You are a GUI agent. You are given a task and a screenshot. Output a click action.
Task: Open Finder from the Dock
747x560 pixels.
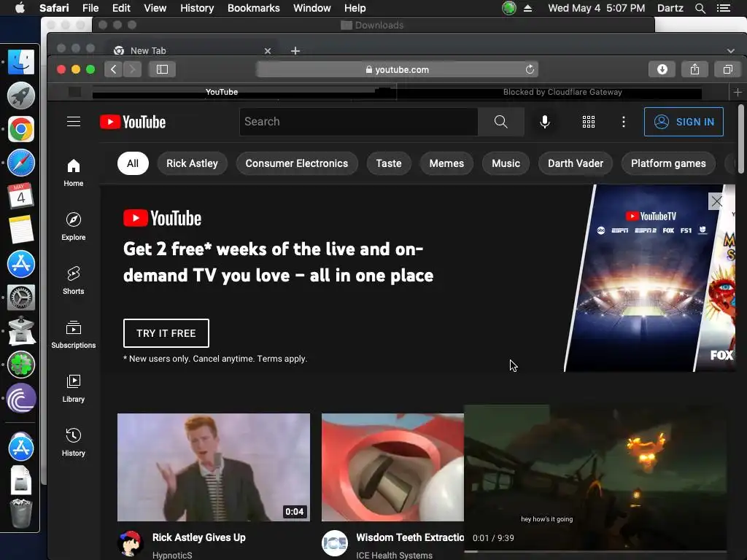[21, 62]
